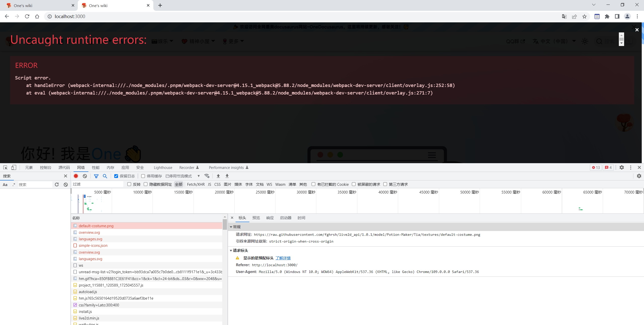Dismiss the runtime error overlay
Image resolution: width=644 pixels, height=325 pixels.
point(637,30)
